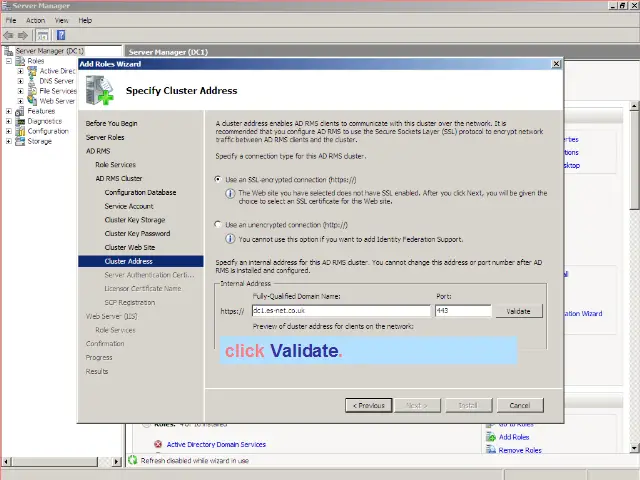Go to Configuration Database wizard step
640x480 pixels.
(140, 192)
